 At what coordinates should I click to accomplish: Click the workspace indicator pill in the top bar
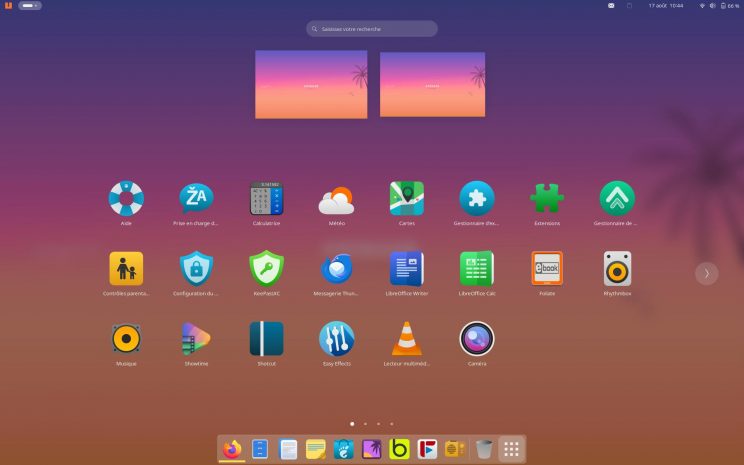tap(30, 6)
